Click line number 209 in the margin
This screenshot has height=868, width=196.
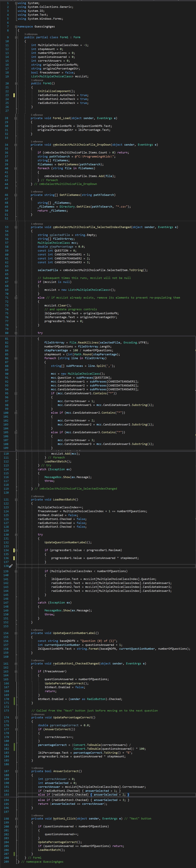coord(6,862)
